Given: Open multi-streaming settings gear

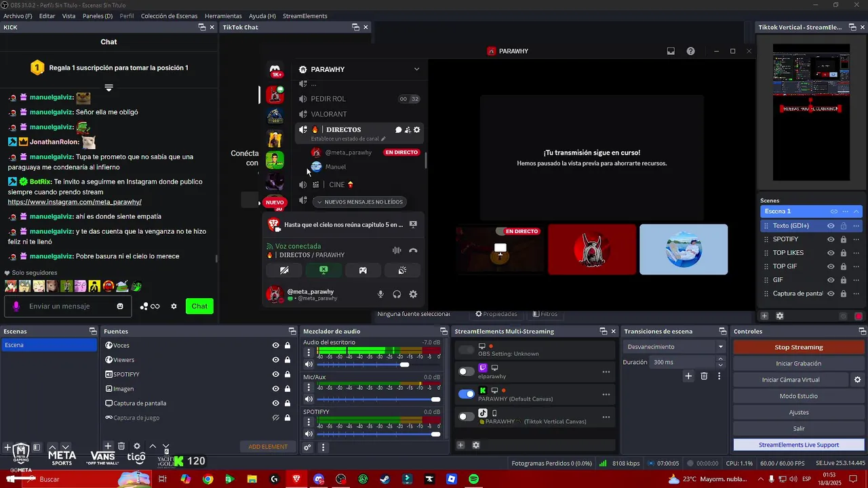Looking at the screenshot, I should [476, 445].
